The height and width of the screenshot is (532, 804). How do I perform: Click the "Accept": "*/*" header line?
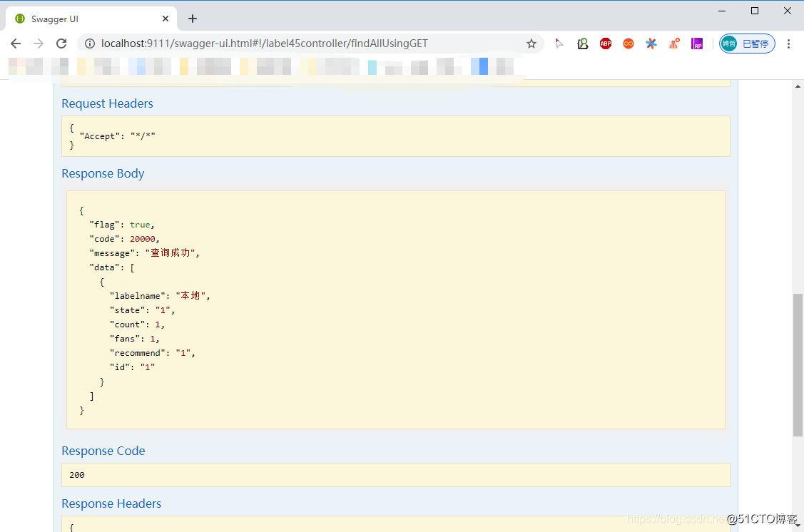[x=117, y=136]
